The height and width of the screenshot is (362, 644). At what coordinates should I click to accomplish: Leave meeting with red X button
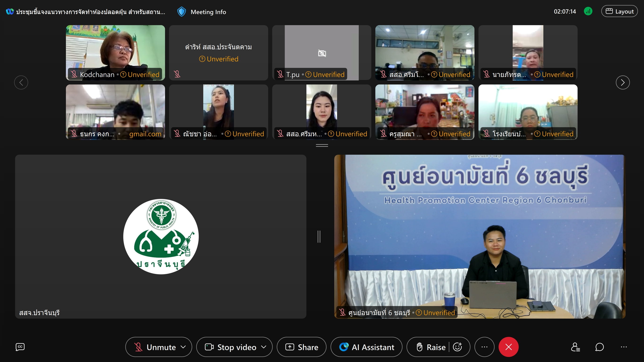[x=508, y=347]
